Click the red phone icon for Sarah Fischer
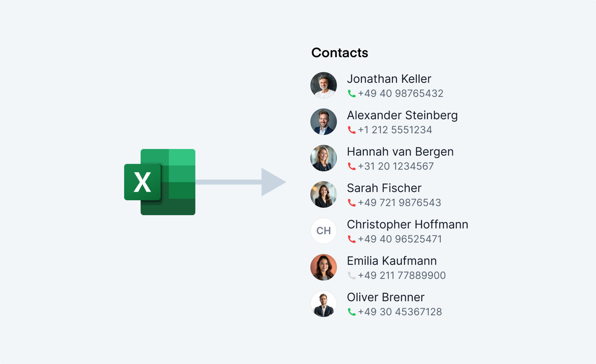 coord(351,203)
